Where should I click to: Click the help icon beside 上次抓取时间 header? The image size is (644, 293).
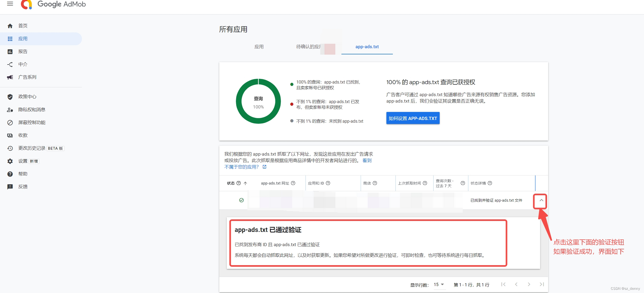click(x=425, y=183)
